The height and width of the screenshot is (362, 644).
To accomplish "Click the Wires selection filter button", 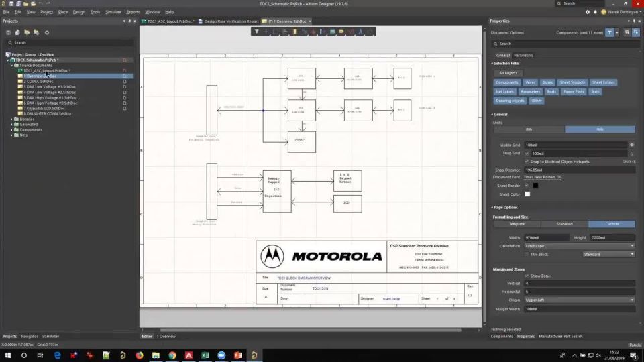I will (530, 82).
